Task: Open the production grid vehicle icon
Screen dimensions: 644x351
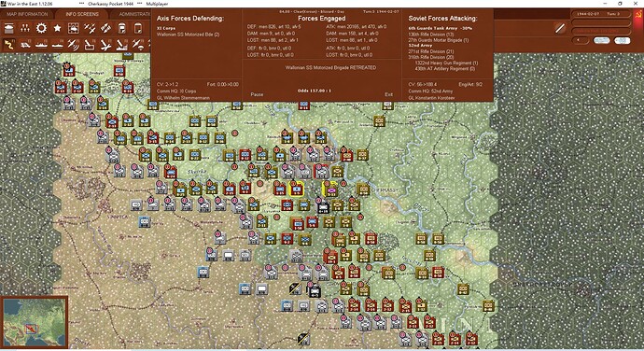Action: [x=73, y=28]
